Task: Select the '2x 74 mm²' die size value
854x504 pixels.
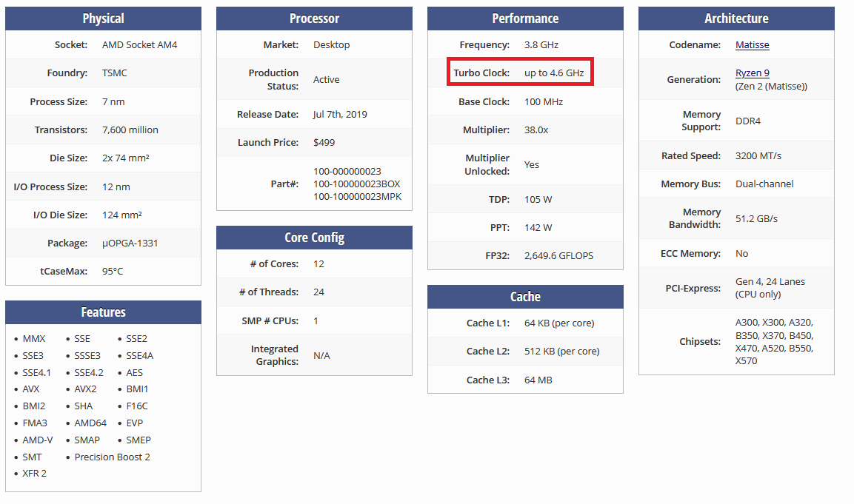Action: click(126, 158)
